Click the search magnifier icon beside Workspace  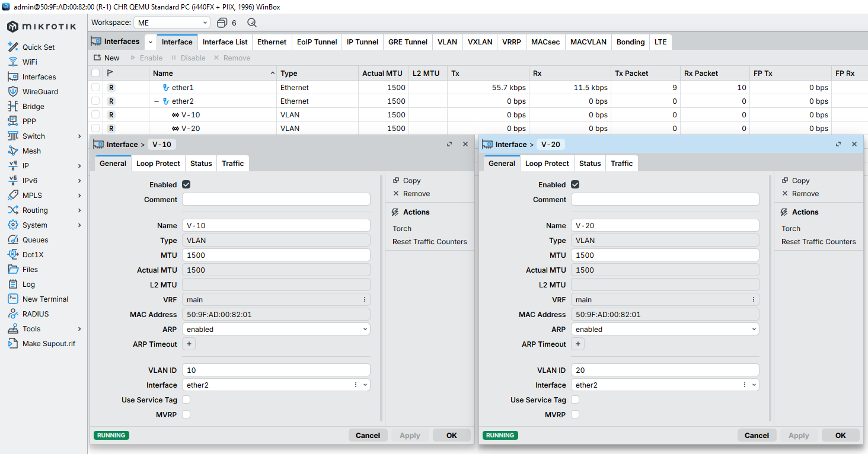pos(252,23)
